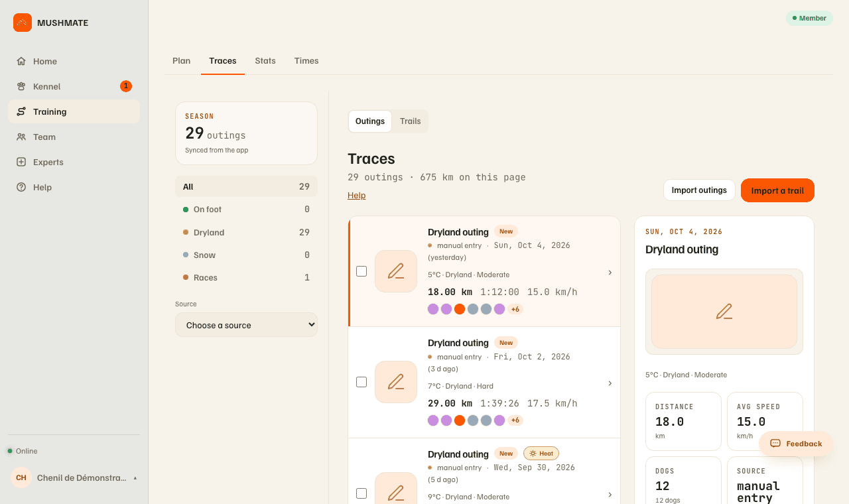Click the Training route icon
849x504 pixels.
point(21,111)
